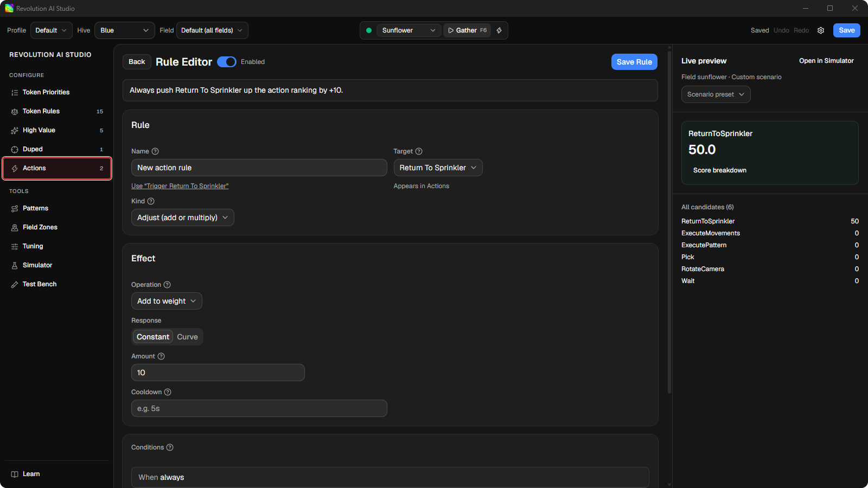Click the help icon next to Operation
Image resolution: width=868 pixels, height=488 pixels.
pos(167,285)
